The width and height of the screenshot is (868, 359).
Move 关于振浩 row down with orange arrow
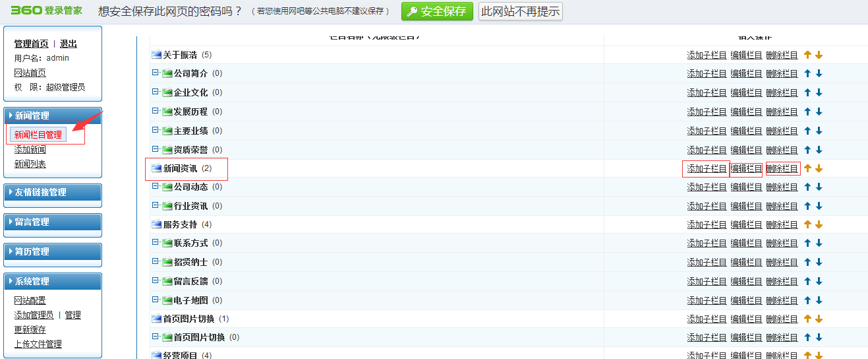click(819, 55)
